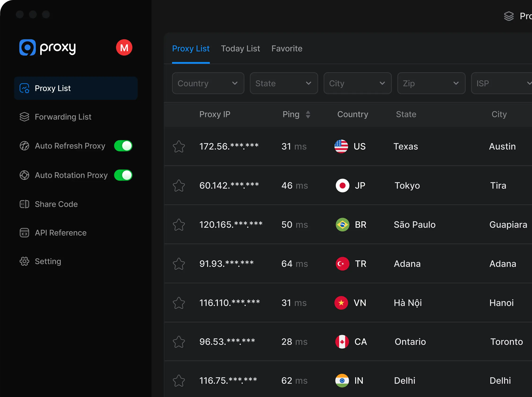This screenshot has height=397, width=532.
Task: Click the red M profile avatar
Action: pyautogui.click(x=124, y=48)
